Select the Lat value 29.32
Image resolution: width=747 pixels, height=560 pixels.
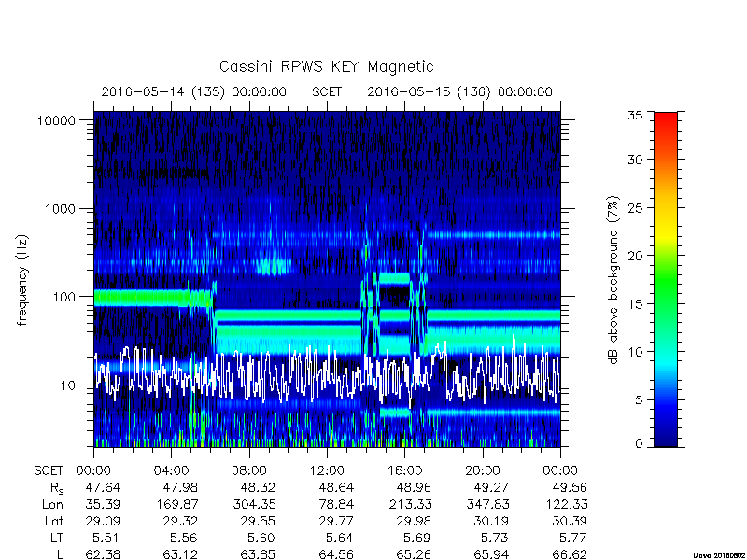pos(179,522)
